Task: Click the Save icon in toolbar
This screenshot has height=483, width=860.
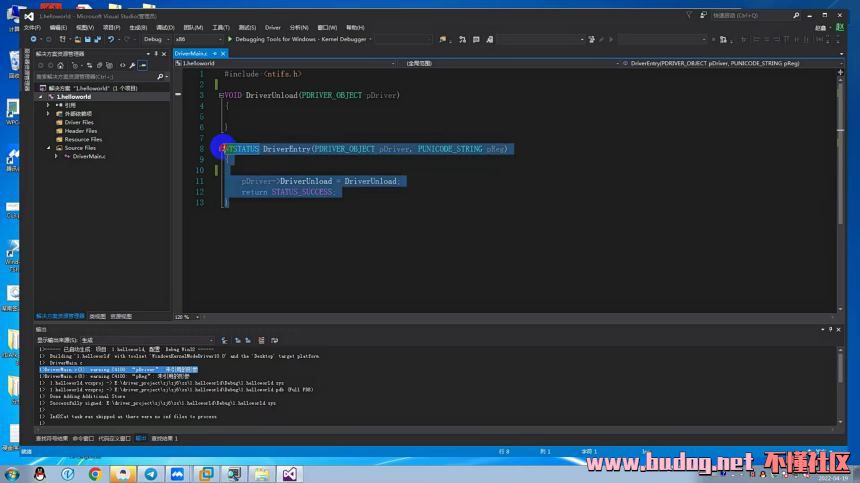Action: (88, 39)
